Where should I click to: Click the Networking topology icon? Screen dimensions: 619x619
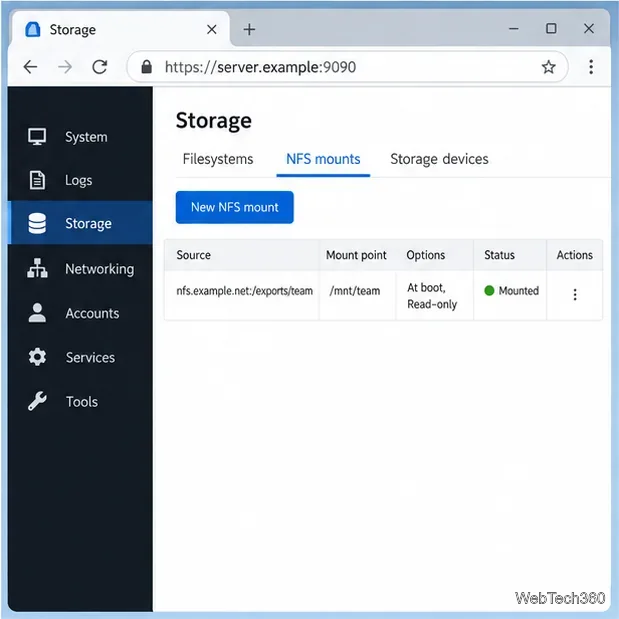coord(37,268)
